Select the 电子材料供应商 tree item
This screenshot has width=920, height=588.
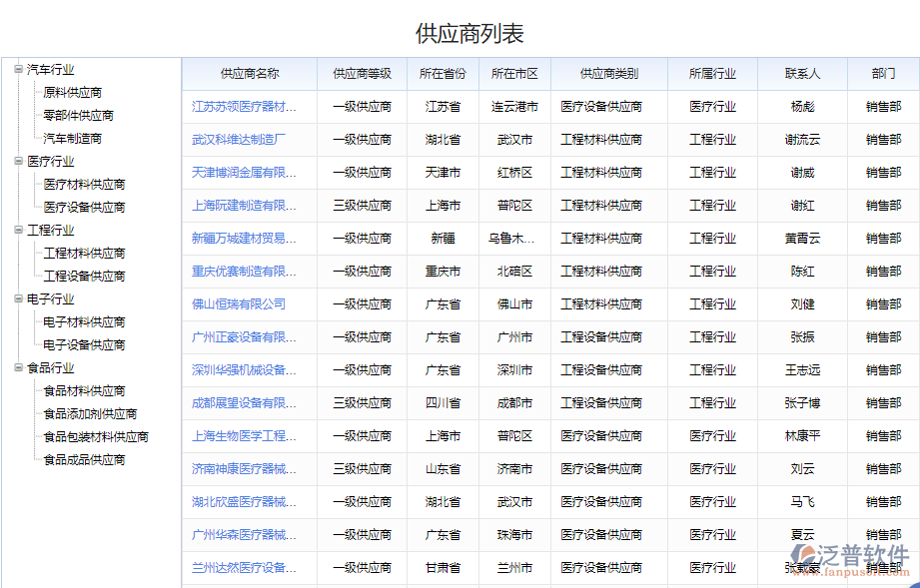84,321
